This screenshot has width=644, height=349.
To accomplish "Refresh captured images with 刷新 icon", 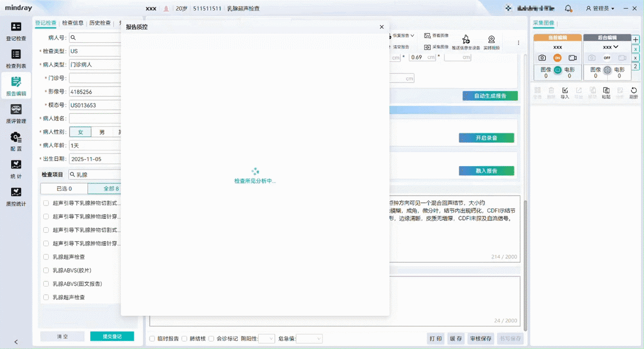I will [x=633, y=93].
